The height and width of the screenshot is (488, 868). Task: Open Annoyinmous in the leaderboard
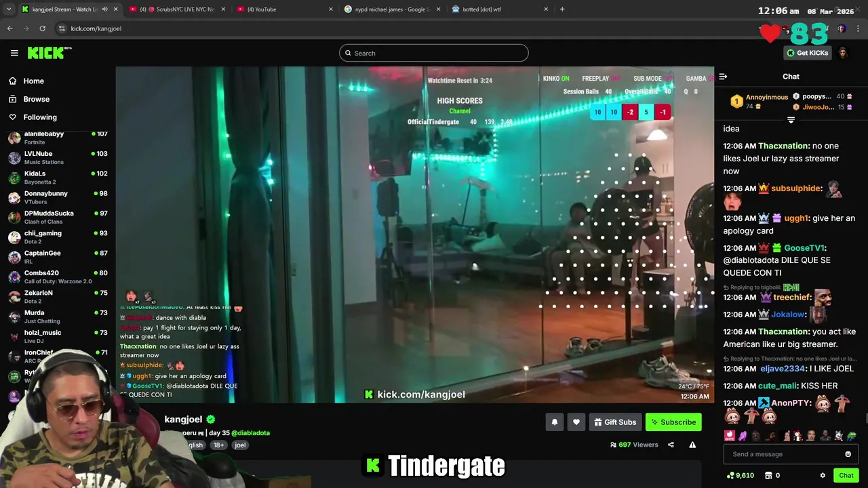coord(759,102)
